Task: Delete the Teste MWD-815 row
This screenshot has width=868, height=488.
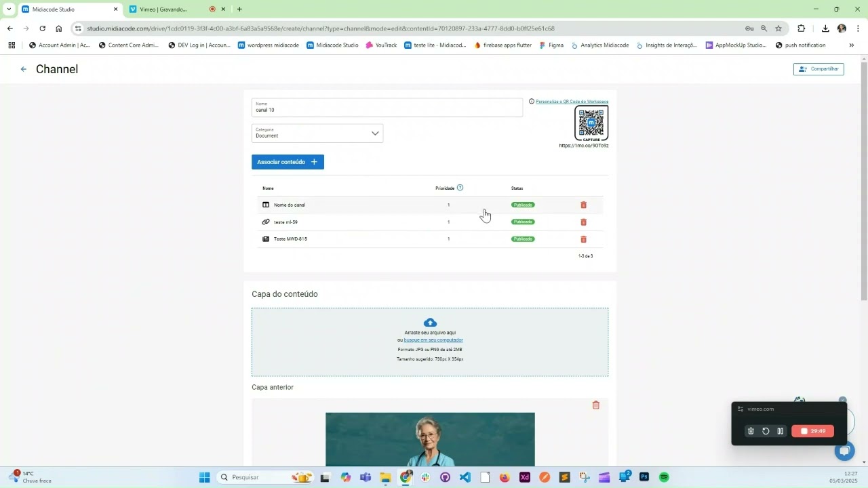Action: [x=583, y=239]
